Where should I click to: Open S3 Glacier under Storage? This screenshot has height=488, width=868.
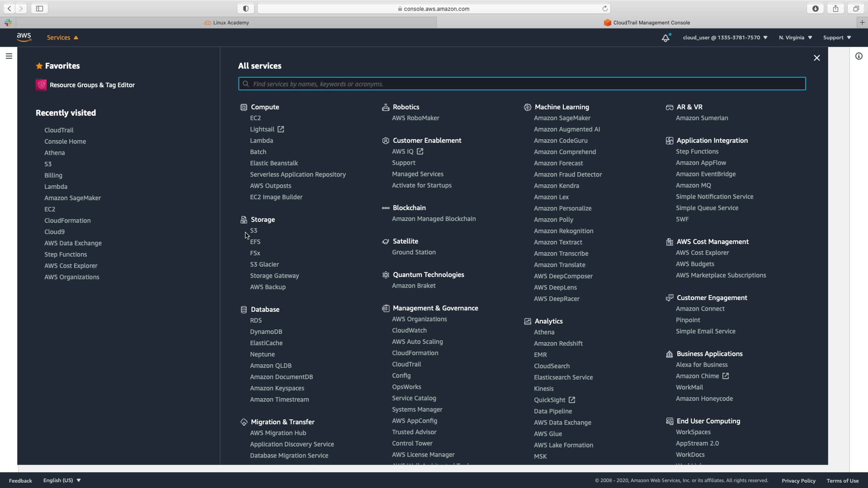click(264, 264)
